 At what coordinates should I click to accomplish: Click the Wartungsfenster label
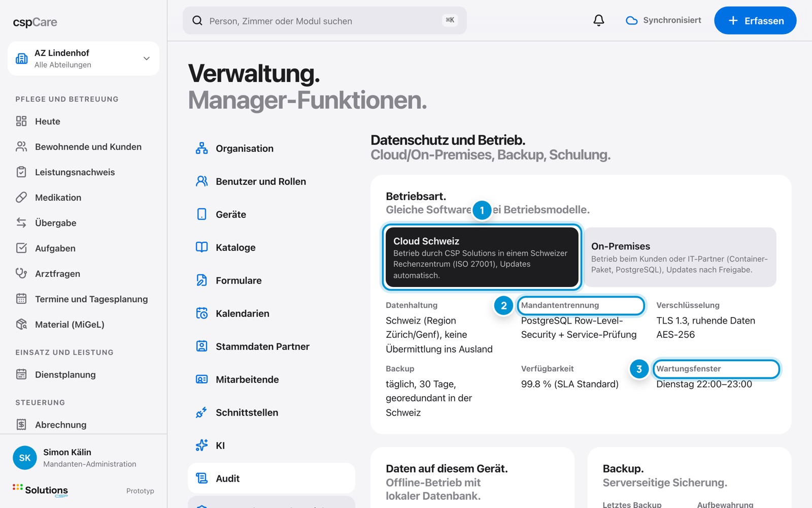689,369
